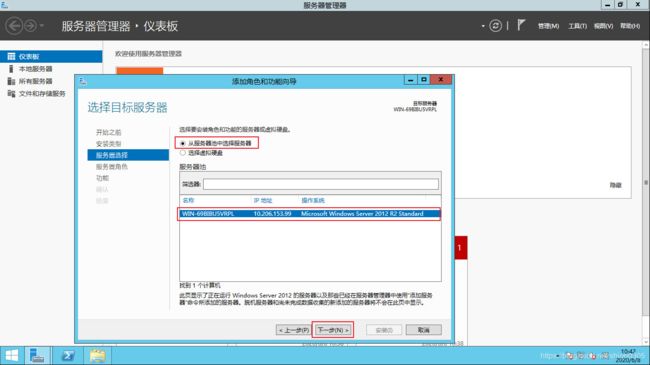Click the 上一步(P) previous button

[x=293, y=330]
